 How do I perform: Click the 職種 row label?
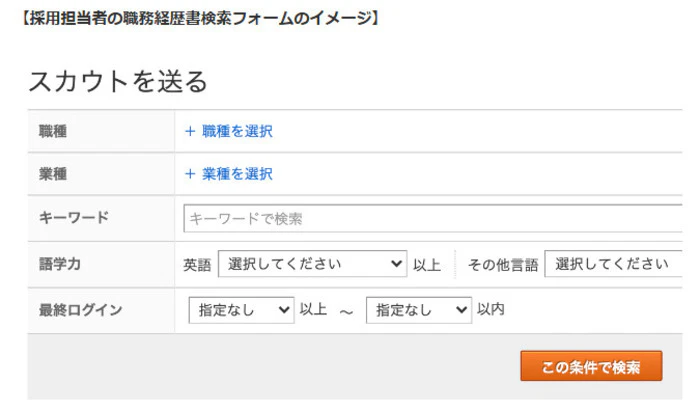pos(53,131)
